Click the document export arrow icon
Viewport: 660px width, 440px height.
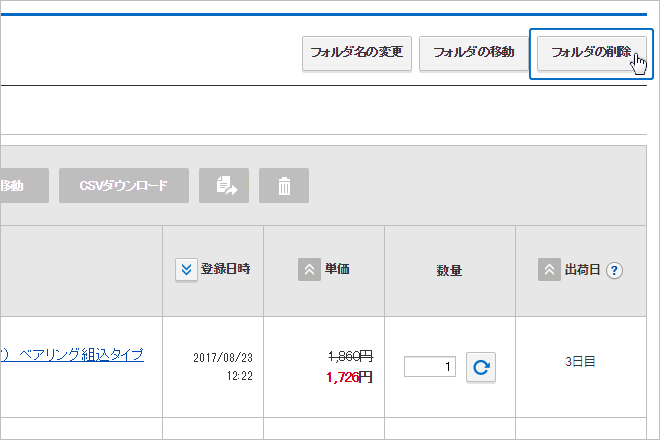[x=224, y=186]
